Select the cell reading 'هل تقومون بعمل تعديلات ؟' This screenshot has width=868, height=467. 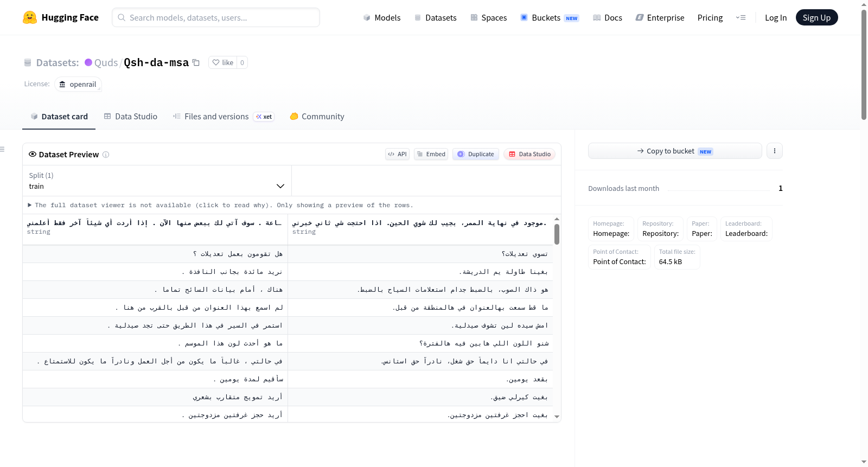[155, 254]
